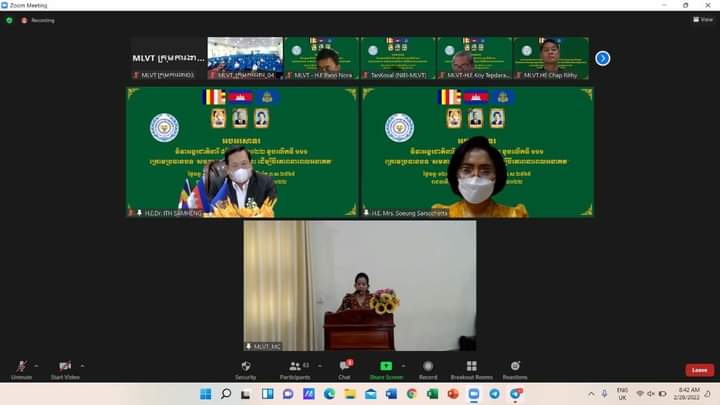Click the red Leave button
The width and height of the screenshot is (720, 405).
(x=699, y=370)
